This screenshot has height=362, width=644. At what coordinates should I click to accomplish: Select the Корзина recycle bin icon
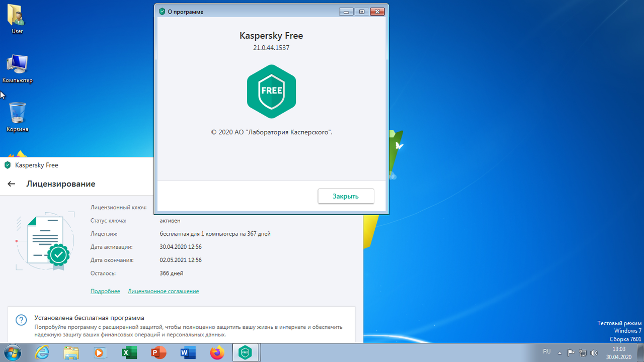(x=17, y=117)
